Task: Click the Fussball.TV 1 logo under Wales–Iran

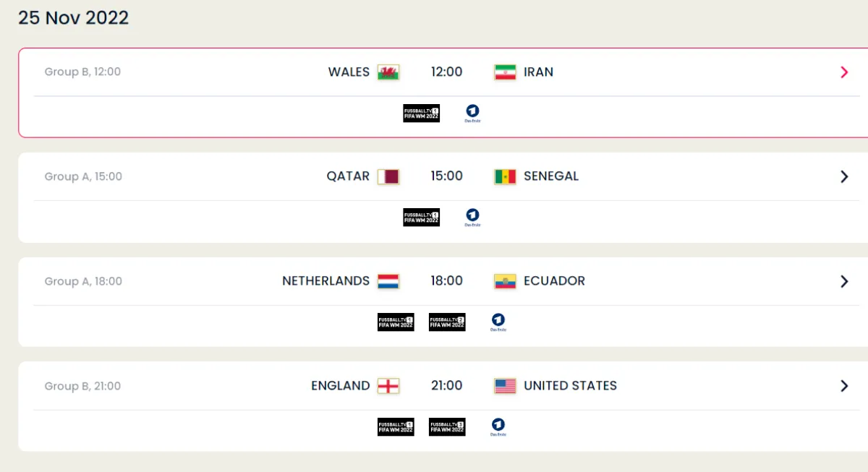Action: click(421, 113)
